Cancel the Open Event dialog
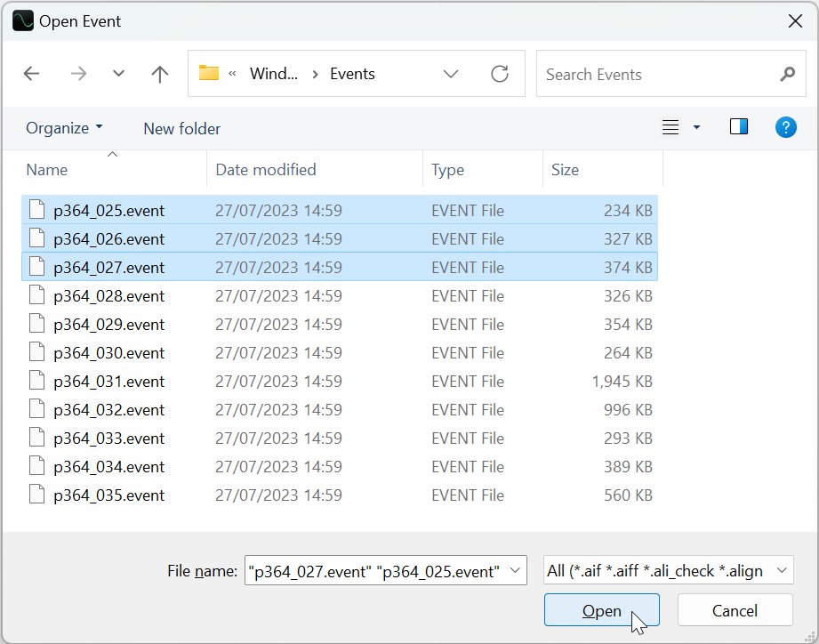Viewport: 819px width, 644px height. tap(735, 610)
